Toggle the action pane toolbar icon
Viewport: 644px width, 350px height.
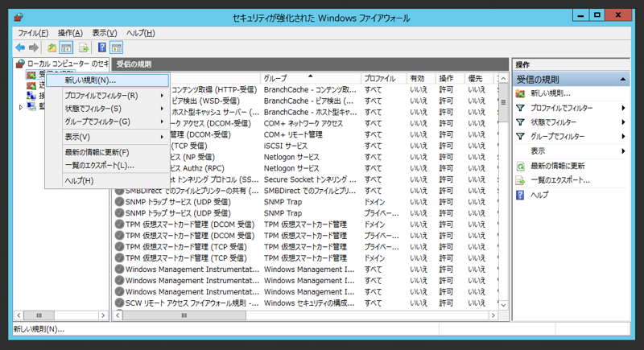[117, 47]
